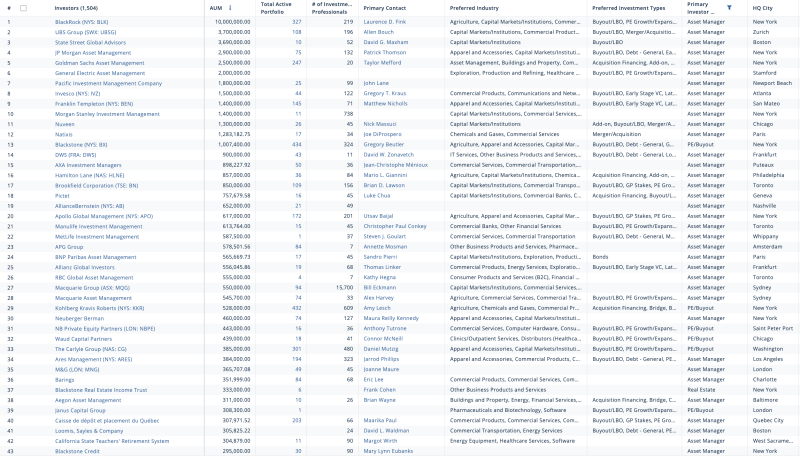Image resolution: width=800 pixels, height=458 pixels.
Task: Click the HQ City column header
Action: pyautogui.click(x=762, y=8)
